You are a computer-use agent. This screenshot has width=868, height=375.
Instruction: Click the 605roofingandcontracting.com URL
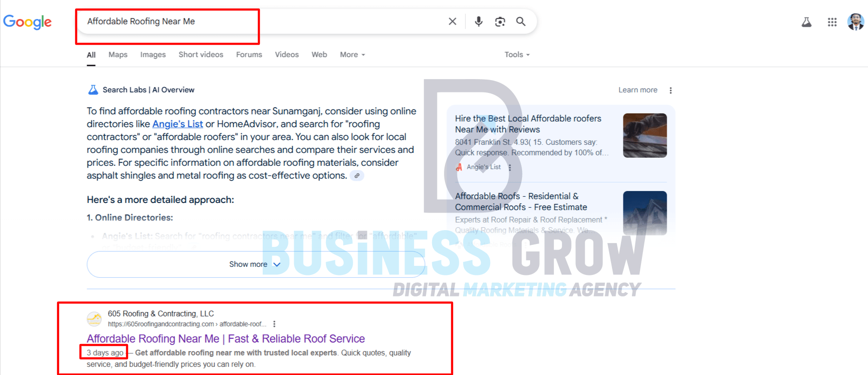click(187, 324)
